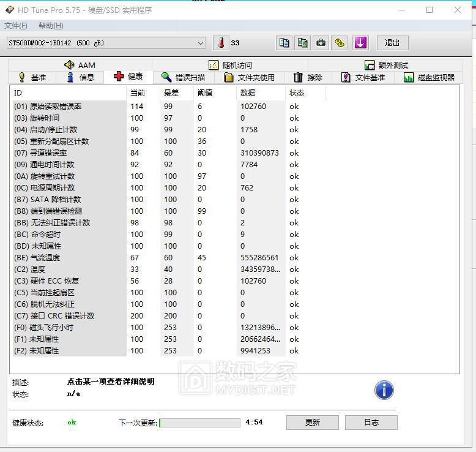476x452 pixels.
Task: Open the options wrench icon
Action: (x=340, y=43)
